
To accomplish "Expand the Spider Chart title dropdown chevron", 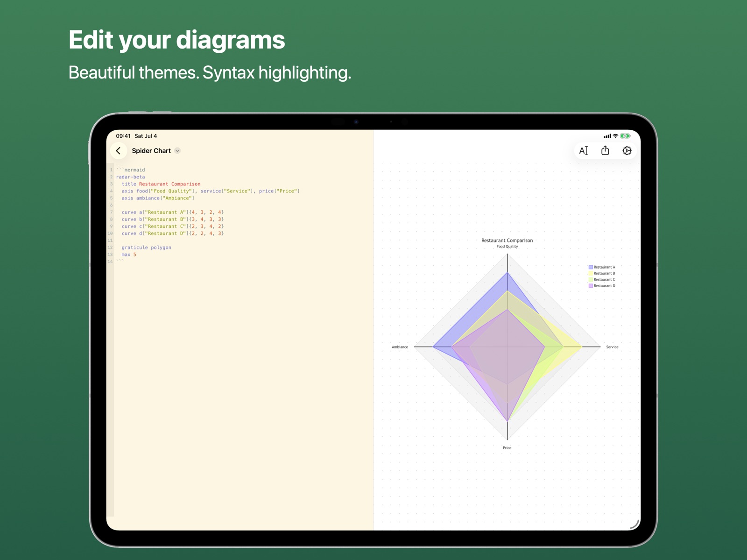I will 177,151.
